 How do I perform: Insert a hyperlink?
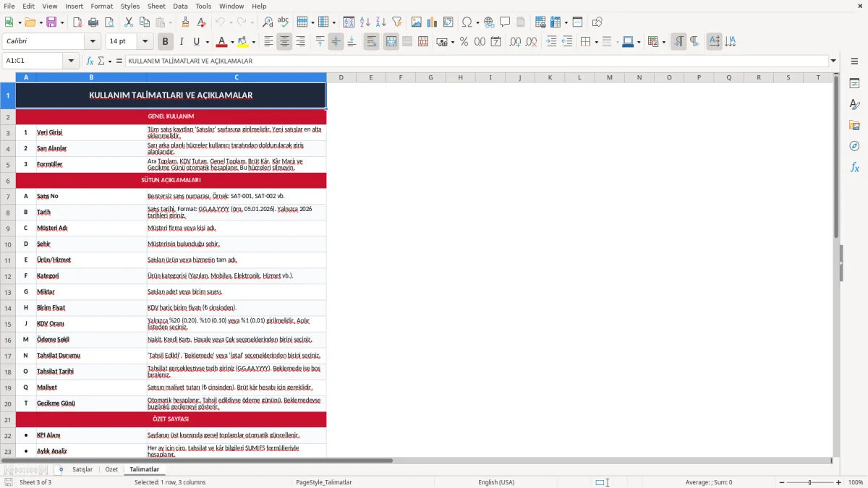[489, 22]
